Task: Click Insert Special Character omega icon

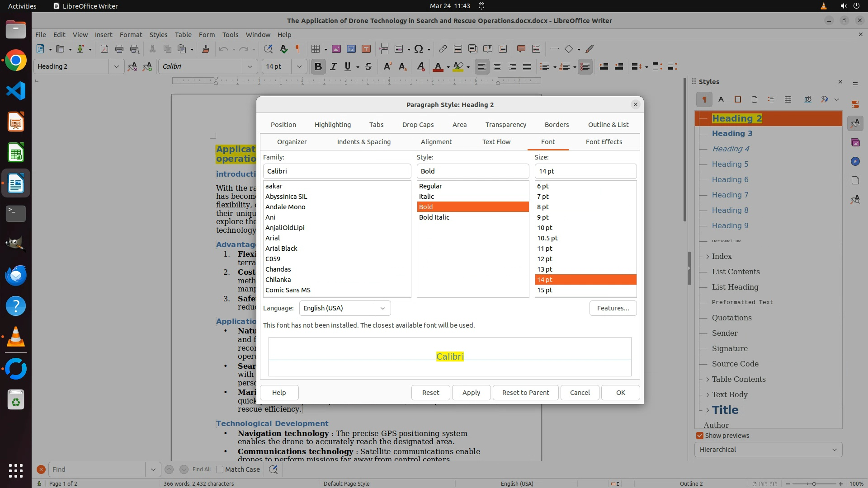Action: point(419,49)
